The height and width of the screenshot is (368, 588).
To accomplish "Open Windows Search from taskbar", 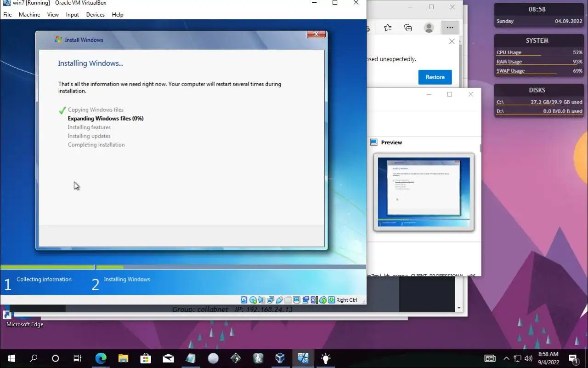I will tap(34, 358).
